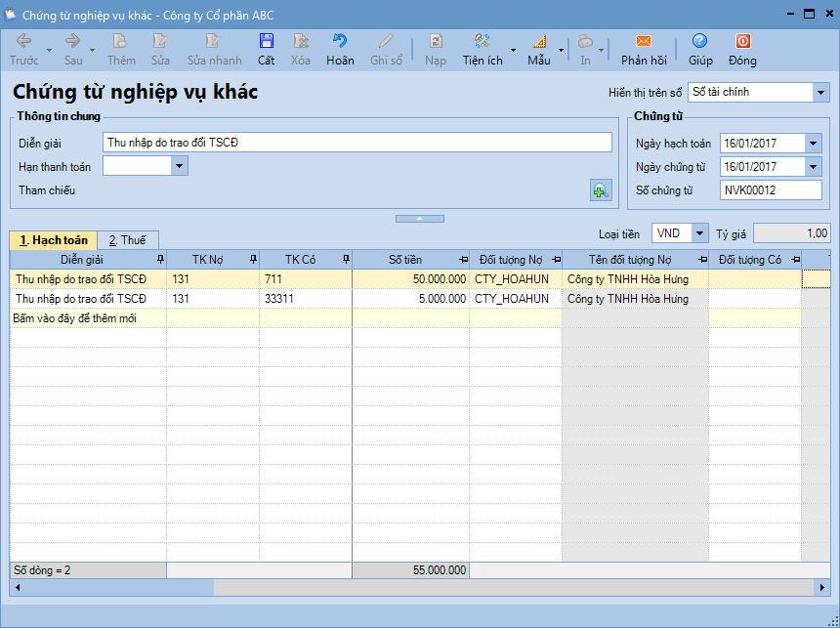Toggle pin on TK Có column
Screen dimensions: 840x628
[x=345, y=260]
